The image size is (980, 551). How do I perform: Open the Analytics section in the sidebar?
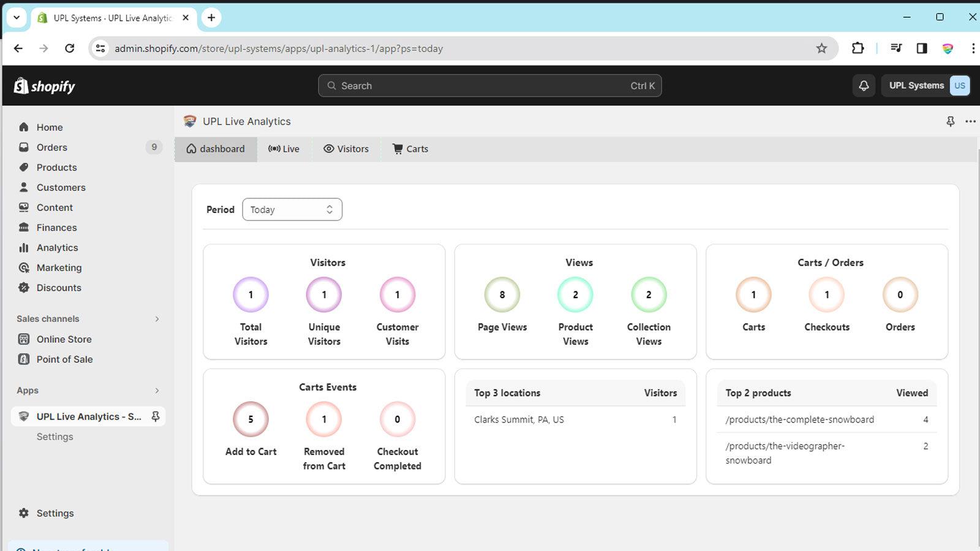point(56,247)
